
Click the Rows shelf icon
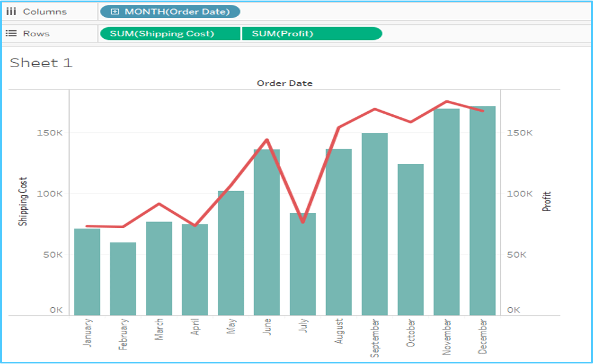10,32
